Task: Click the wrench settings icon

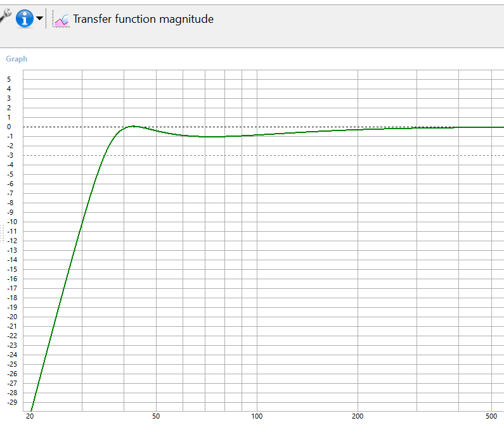Action: click(5, 16)
